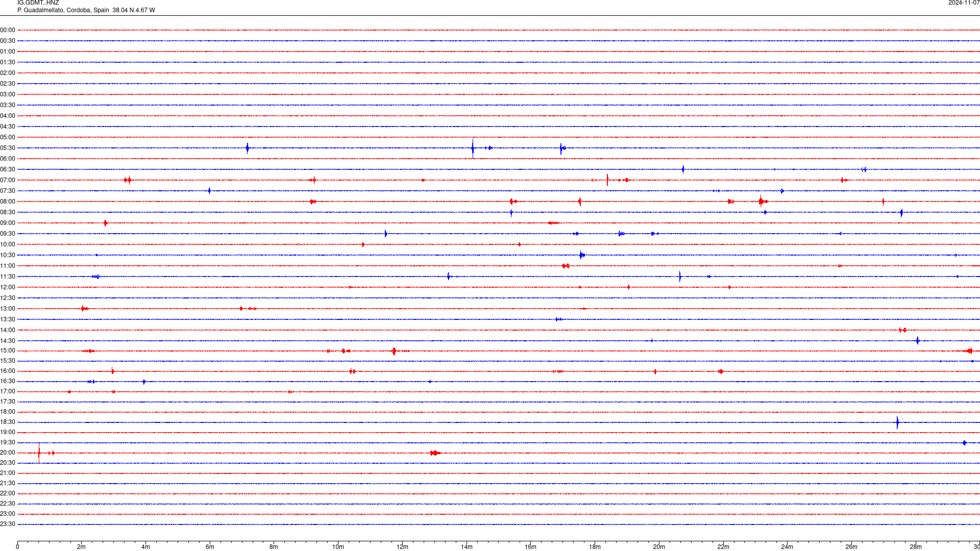Click the red event burst on 20:00 trace near 13m
Screen dimensions: 980x551
click(x=435, y=453)
